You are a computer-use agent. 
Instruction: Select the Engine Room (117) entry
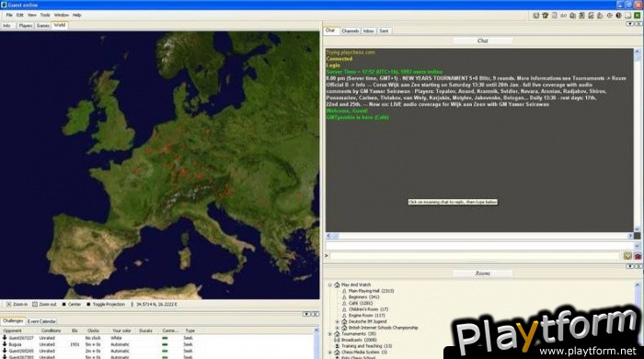pos(367,316)
